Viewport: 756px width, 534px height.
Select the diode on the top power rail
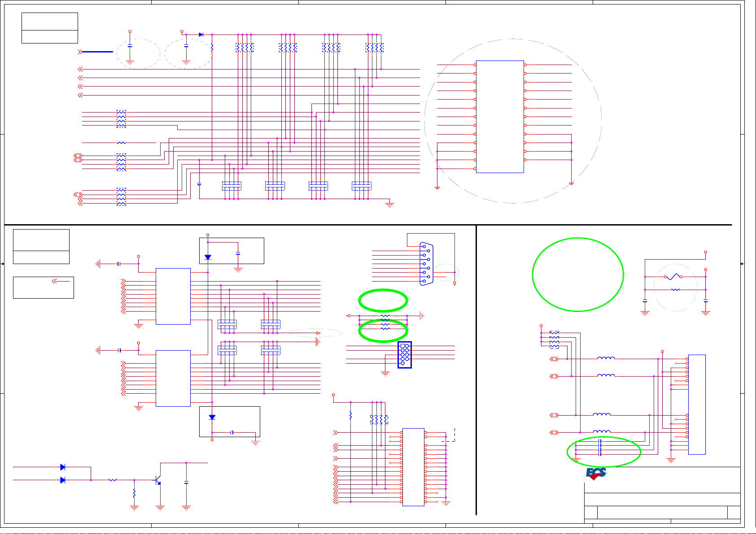(x=201, y=35)
